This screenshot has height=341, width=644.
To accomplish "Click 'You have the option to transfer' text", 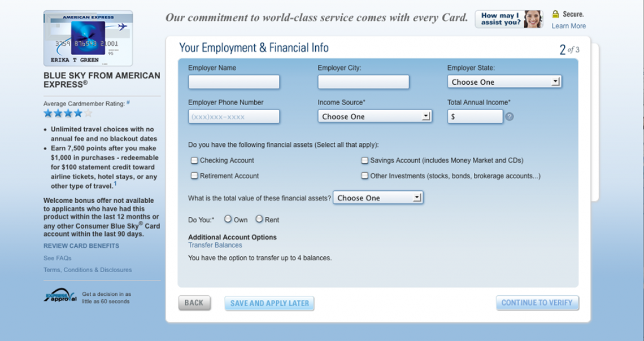I will pos(259,258).
